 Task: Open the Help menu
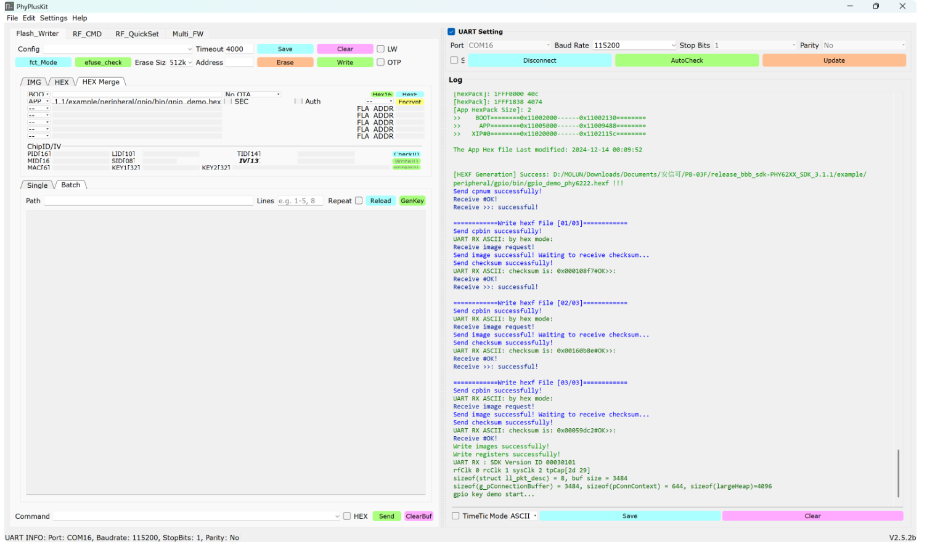80,18
